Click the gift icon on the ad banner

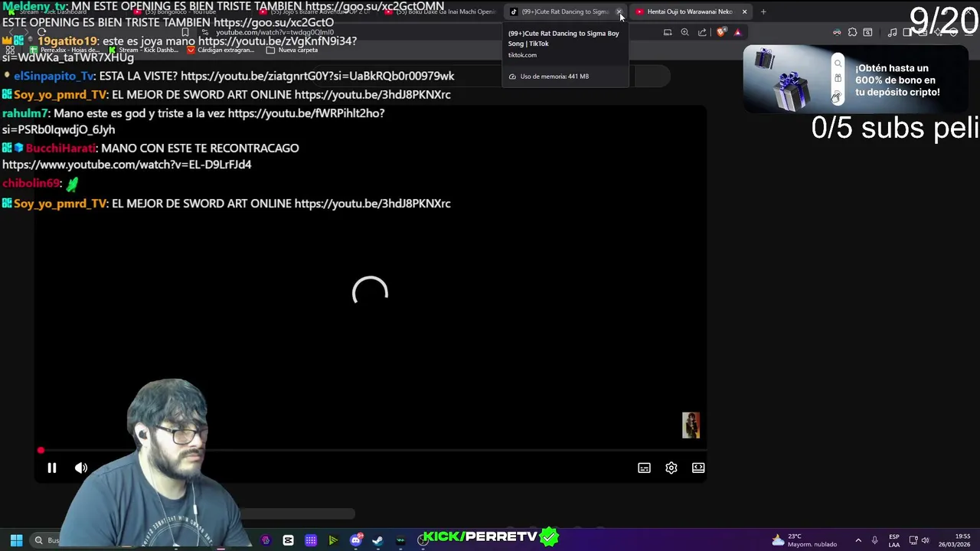pyautogui.click(x=838, y=79)
